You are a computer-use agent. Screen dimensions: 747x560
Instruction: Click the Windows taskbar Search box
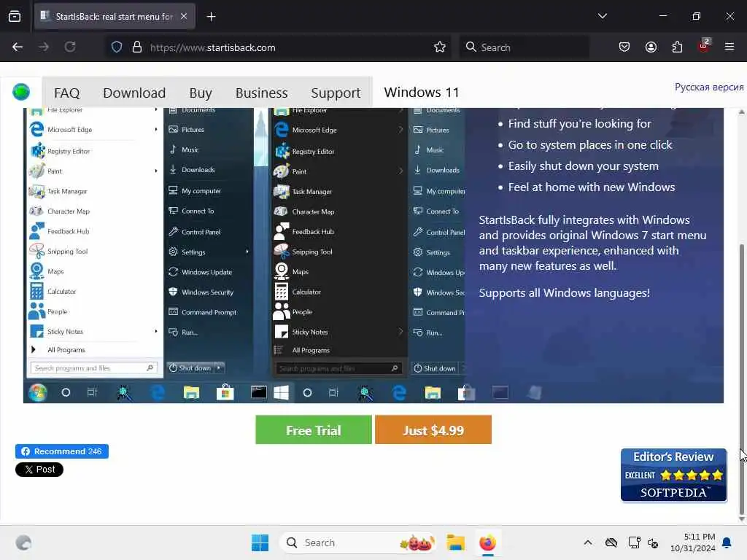tap(357, 542)
